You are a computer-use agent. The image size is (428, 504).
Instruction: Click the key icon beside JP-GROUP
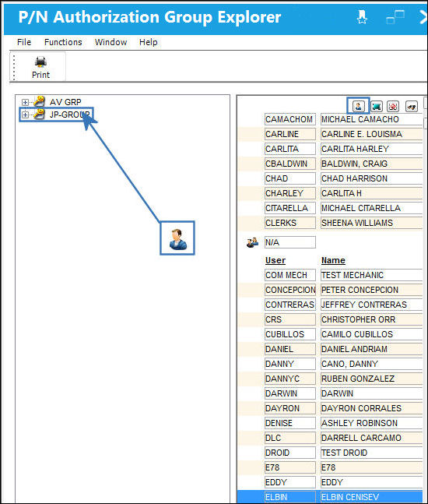(39, 114)
